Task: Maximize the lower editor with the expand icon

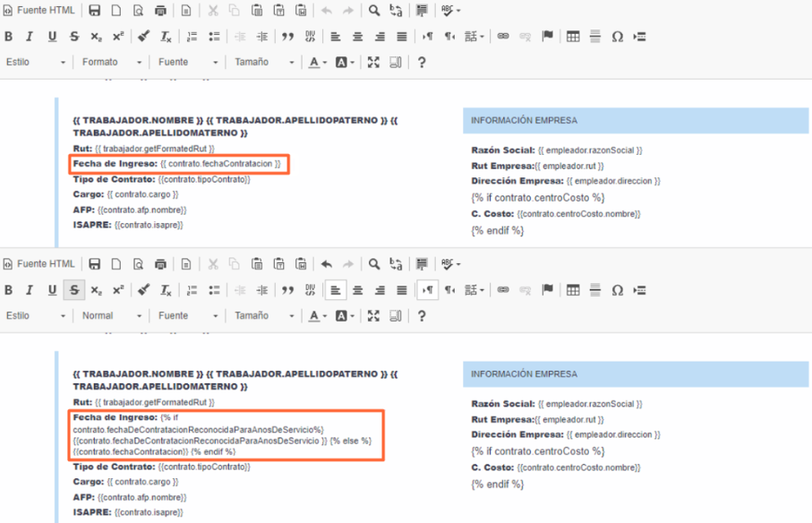Action: (373, 316)
